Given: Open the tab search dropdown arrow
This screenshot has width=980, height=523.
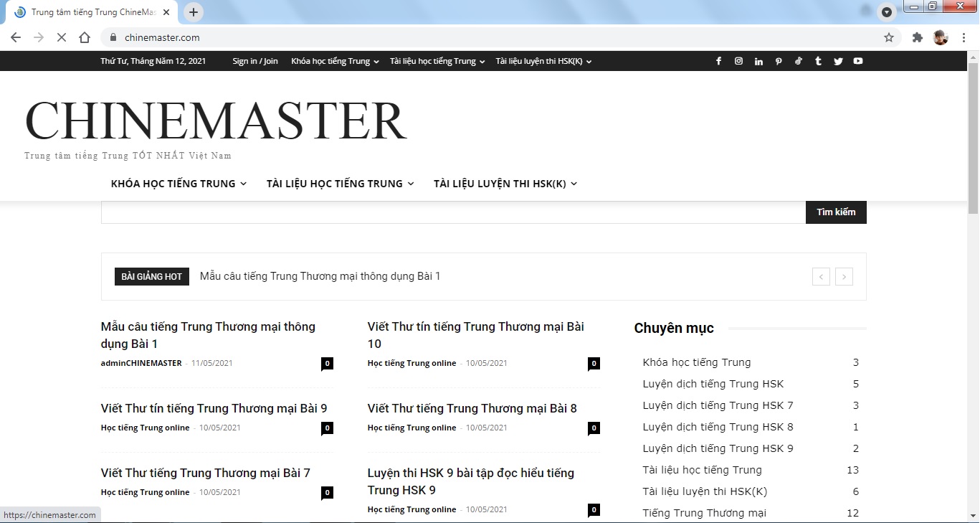Looking at the screenshot, I should [x=887, y=12].
